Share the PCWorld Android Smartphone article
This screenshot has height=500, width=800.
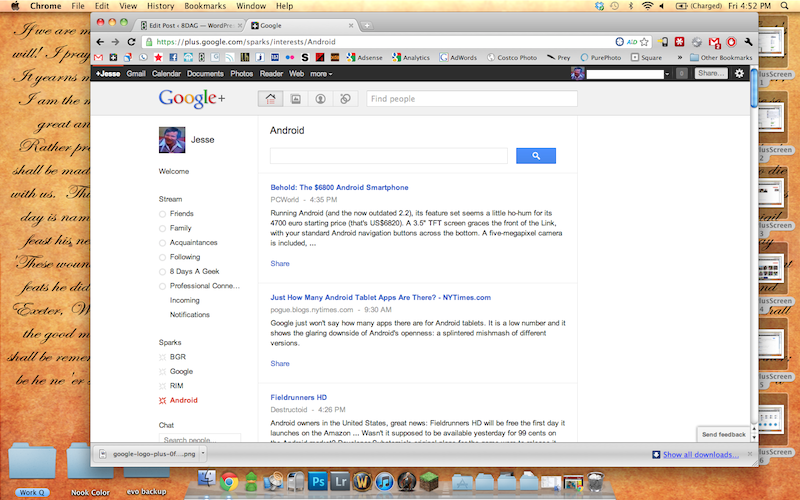pos(280,264)
